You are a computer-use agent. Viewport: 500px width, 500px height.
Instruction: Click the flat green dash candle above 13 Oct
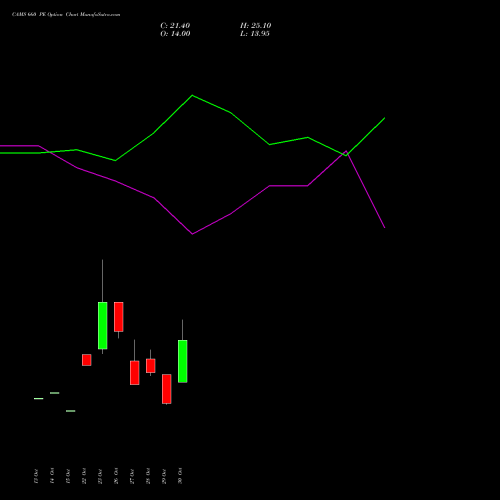click(39, 398)
